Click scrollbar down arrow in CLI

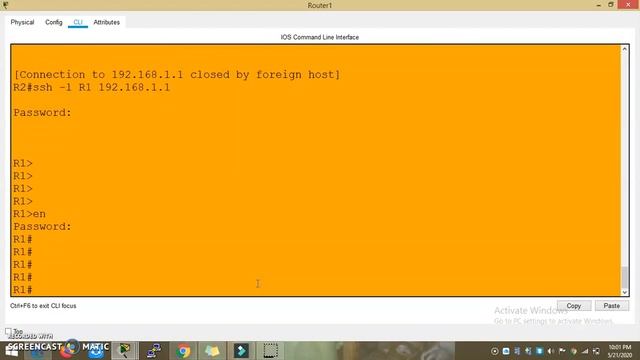(x=624, y=292)
